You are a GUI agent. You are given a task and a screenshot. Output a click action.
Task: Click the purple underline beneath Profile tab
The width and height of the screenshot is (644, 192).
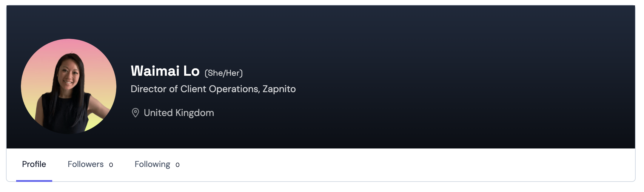click(34, 181)
